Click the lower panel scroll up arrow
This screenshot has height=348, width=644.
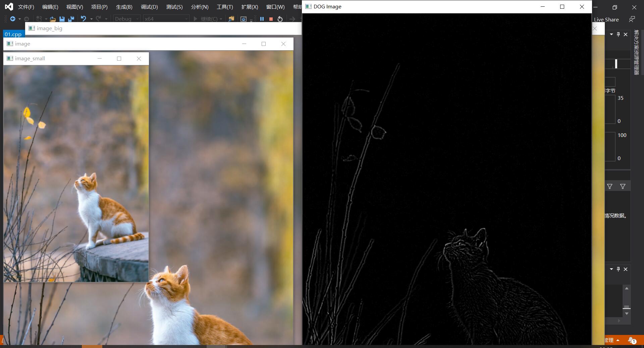tap(627, 288)
